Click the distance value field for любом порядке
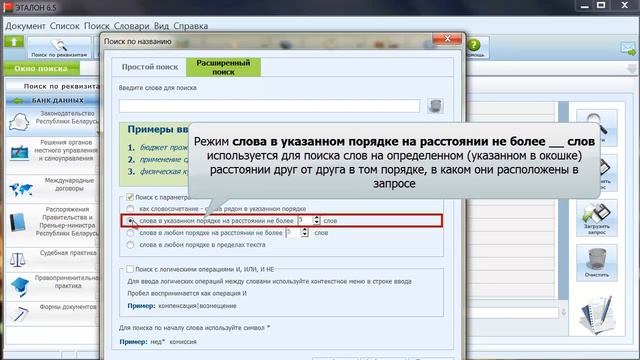This screenshot has height=360, width=640. (293, 233)
